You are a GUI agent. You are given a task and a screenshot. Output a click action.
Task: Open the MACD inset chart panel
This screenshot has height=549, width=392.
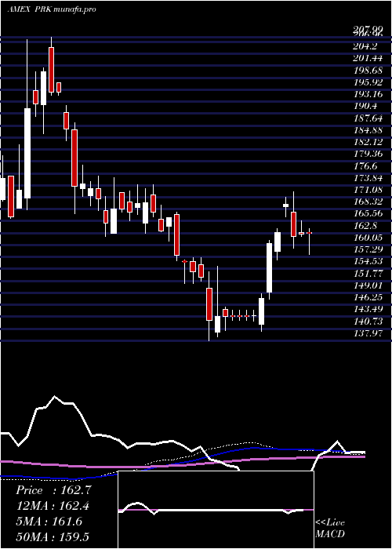click(216, 510)
